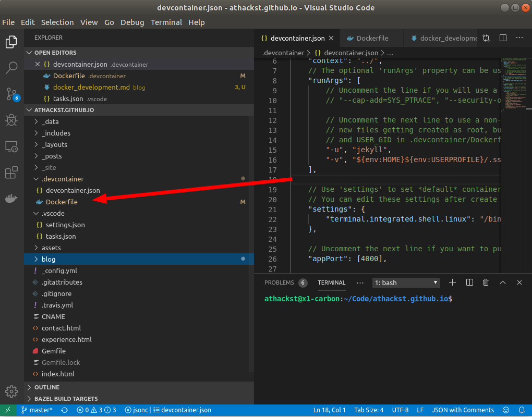
Task: Open the Manage gear icon
Action: (11, 391)
